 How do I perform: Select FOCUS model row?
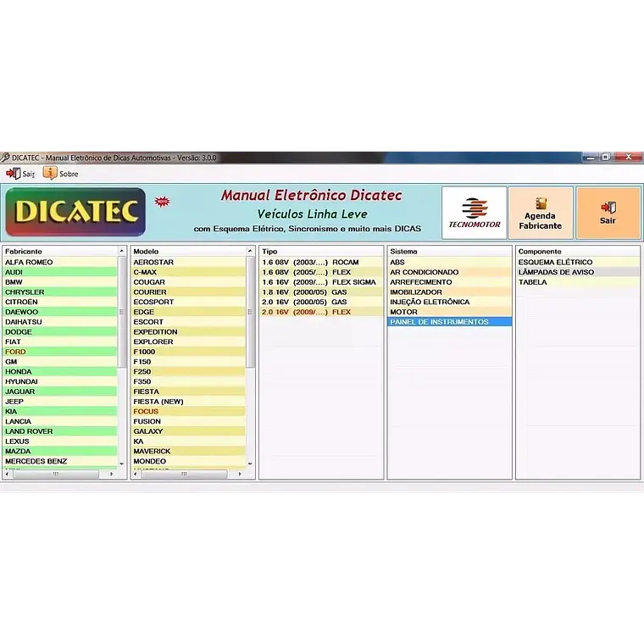pyautogui.click(x=188, y=412)
